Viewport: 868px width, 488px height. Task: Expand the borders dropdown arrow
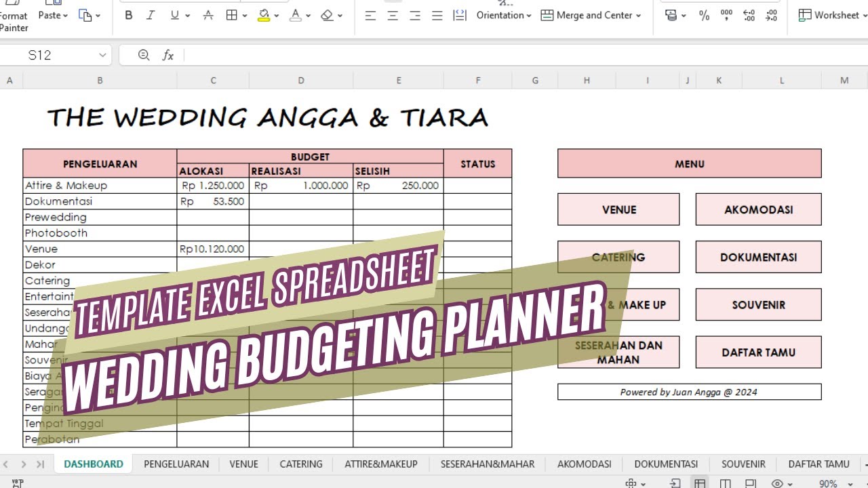pyautogui.click(x=244, y=16)
